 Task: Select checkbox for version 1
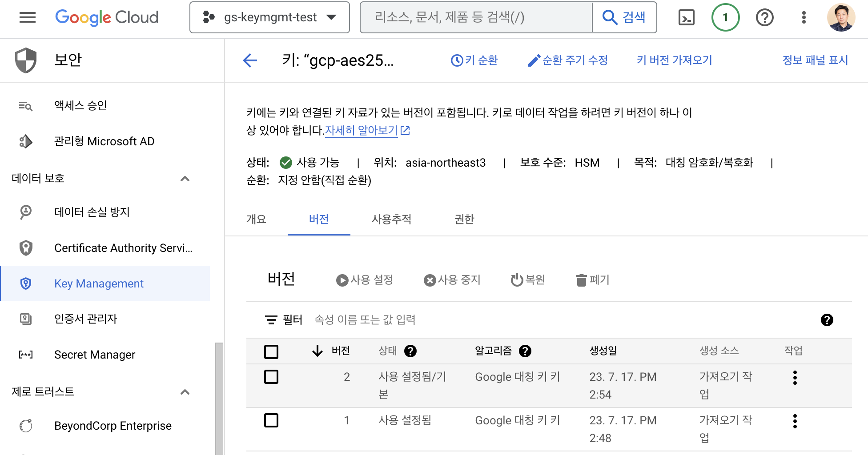271,420
